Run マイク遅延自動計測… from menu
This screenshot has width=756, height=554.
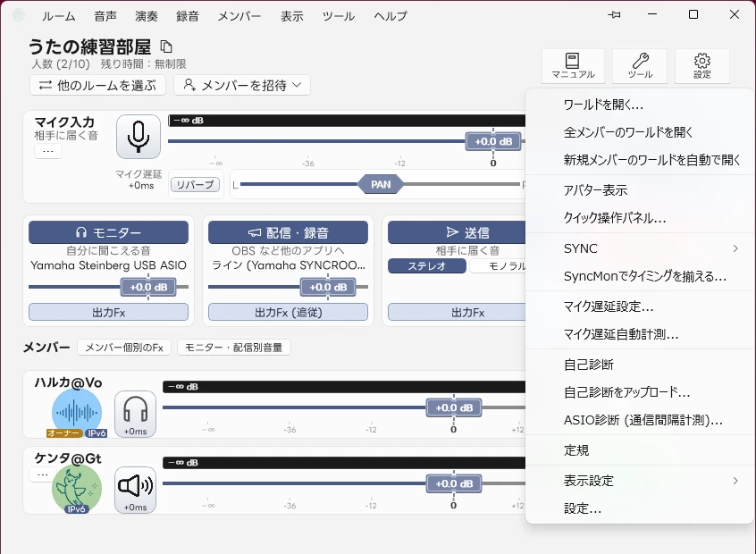(639, 334)
